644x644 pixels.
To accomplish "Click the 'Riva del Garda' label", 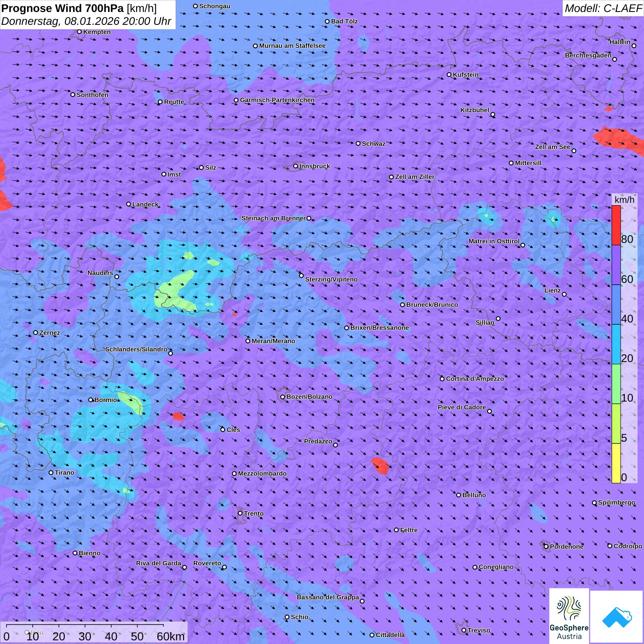I will pos(159,563).
